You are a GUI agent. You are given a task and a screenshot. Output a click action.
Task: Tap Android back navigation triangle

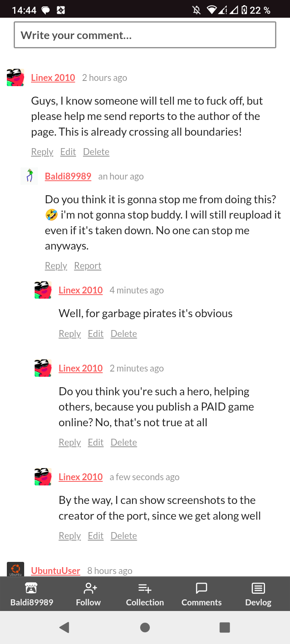[64, 627]
